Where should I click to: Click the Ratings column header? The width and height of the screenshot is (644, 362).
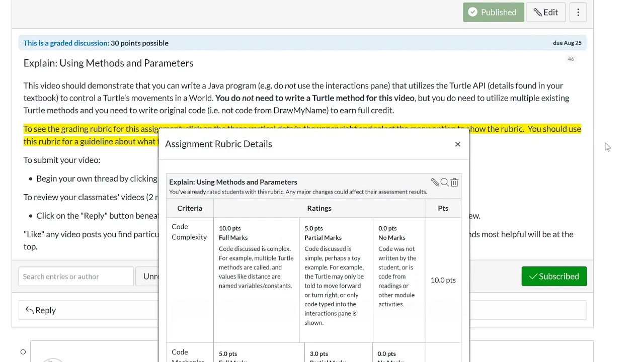[x=319, y=208]
